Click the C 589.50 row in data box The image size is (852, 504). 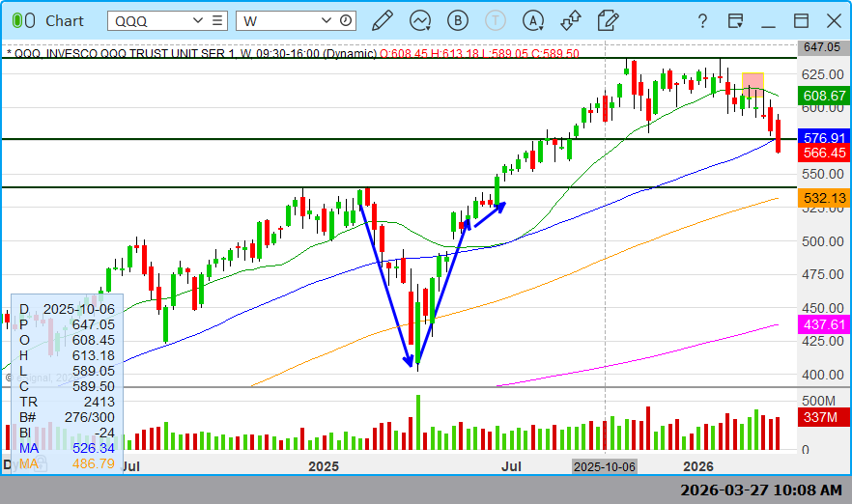pyautogui.click(x=67, y=386)
